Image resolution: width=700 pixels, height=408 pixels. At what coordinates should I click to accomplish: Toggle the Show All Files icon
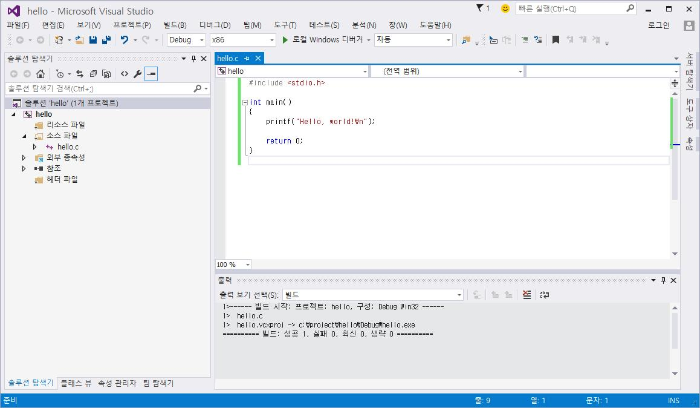106,74
